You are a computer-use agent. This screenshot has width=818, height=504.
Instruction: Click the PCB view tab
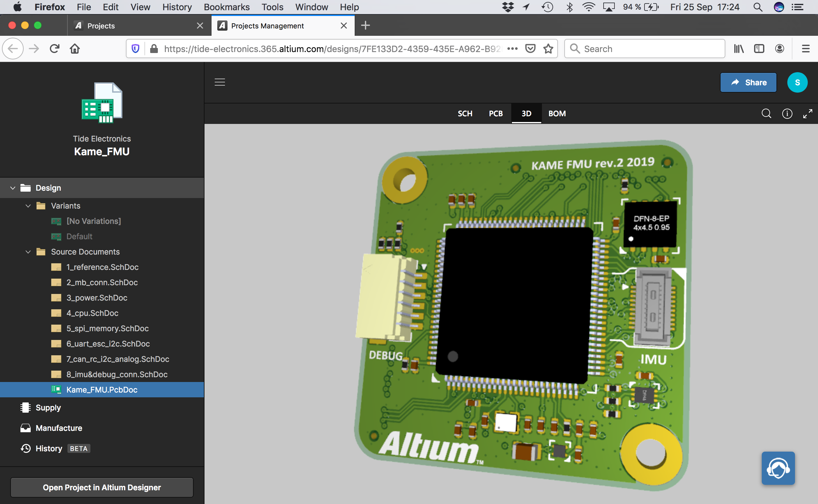tap(496, 113)
